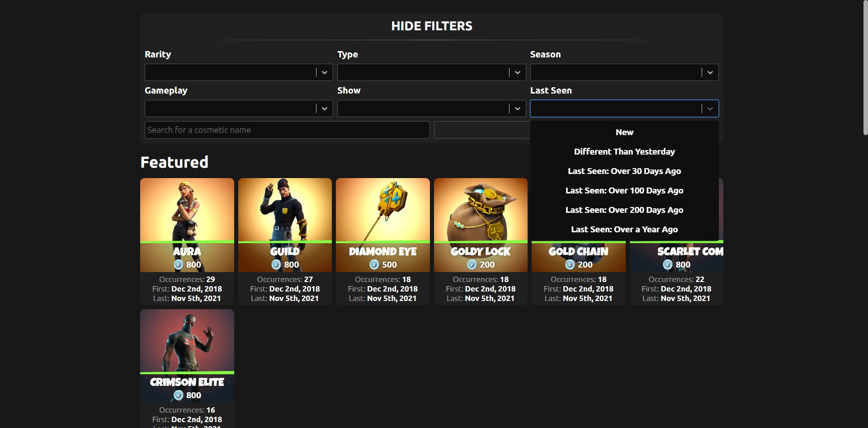
Task: Open the Rarity filter dropdown
Action: (239, 72)
